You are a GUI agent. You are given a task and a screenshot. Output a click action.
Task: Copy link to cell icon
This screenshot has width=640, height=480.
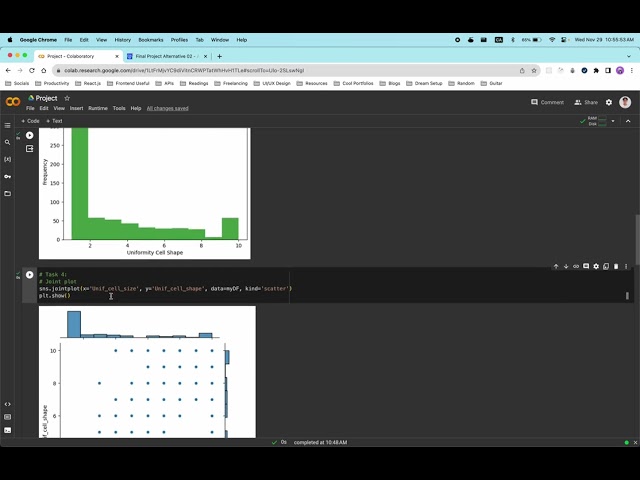coord(576,266)
